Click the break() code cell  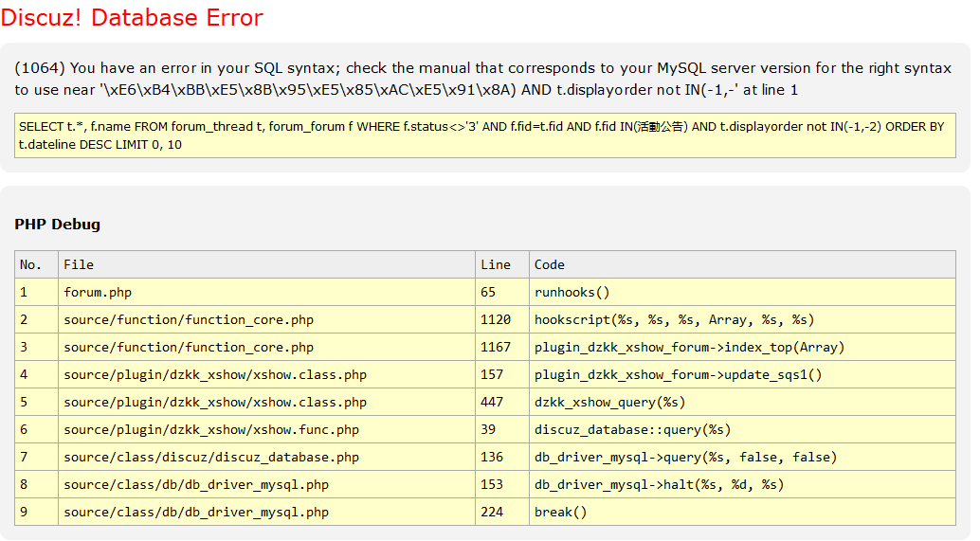(560, 512)
